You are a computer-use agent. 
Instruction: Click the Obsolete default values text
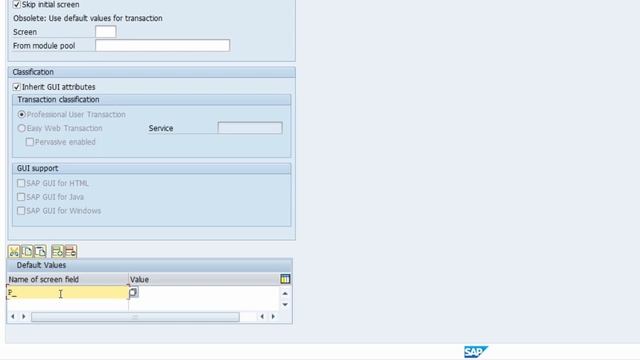click(x=88, y=18)
